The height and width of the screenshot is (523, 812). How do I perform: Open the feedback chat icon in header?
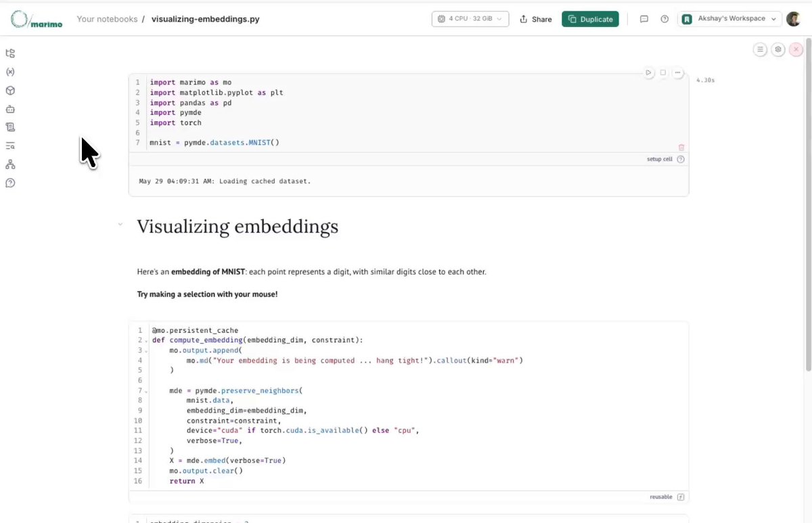pos(644,19)
